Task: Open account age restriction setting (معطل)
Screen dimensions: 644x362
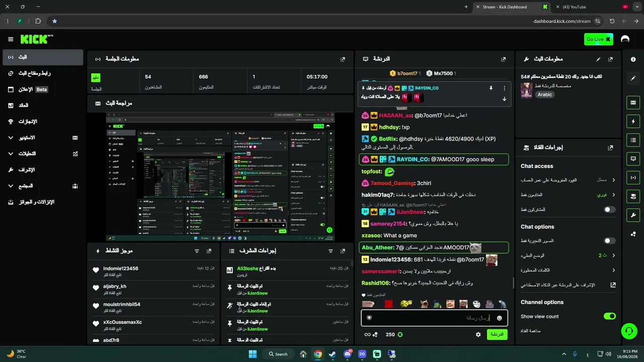Action: coord(568,179)
